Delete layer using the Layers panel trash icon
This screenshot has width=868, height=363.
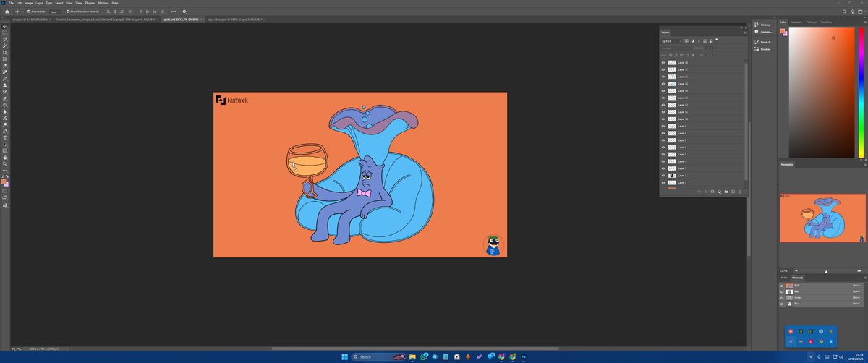click(740, 192)
